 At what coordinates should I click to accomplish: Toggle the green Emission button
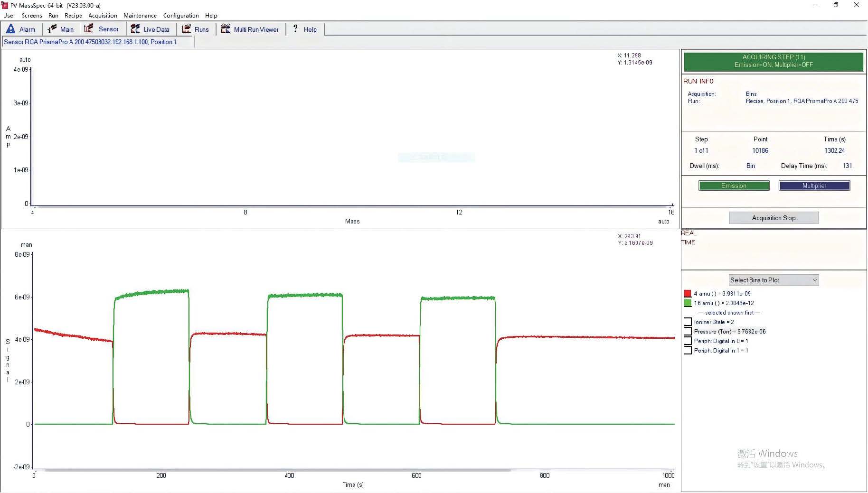coord(734,186)
